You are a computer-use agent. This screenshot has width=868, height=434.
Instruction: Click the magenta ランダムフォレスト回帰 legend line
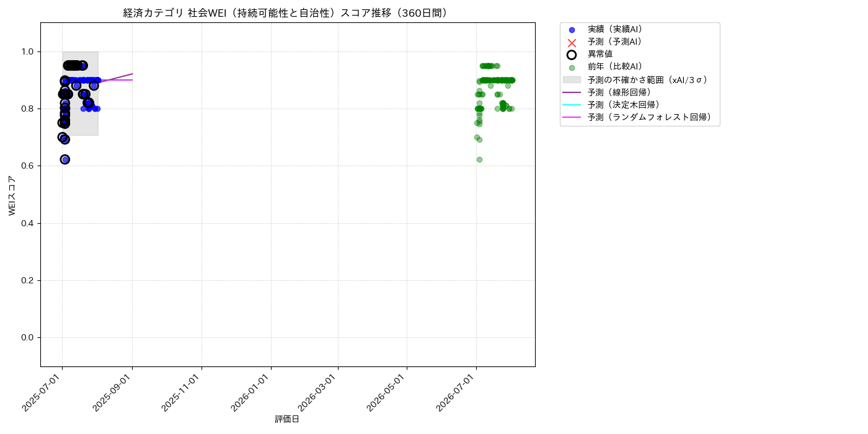click(x=572, y=117)
